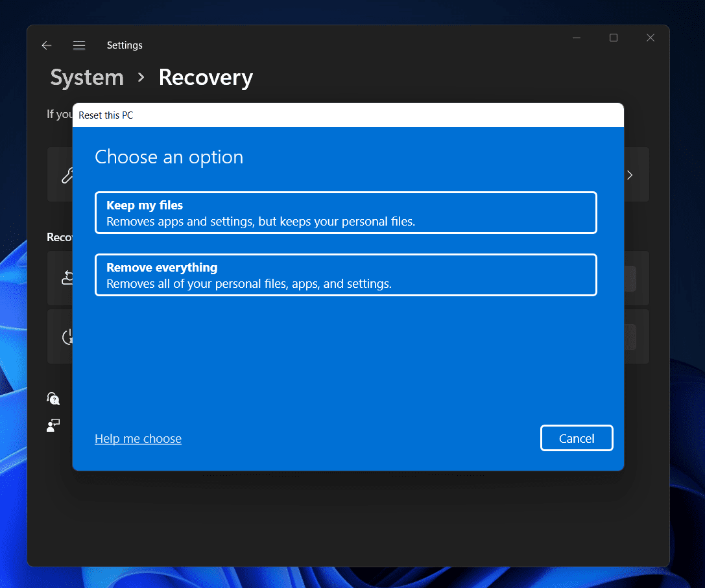
Task: Choose the Remove everything option
Action: pos(346,275)
